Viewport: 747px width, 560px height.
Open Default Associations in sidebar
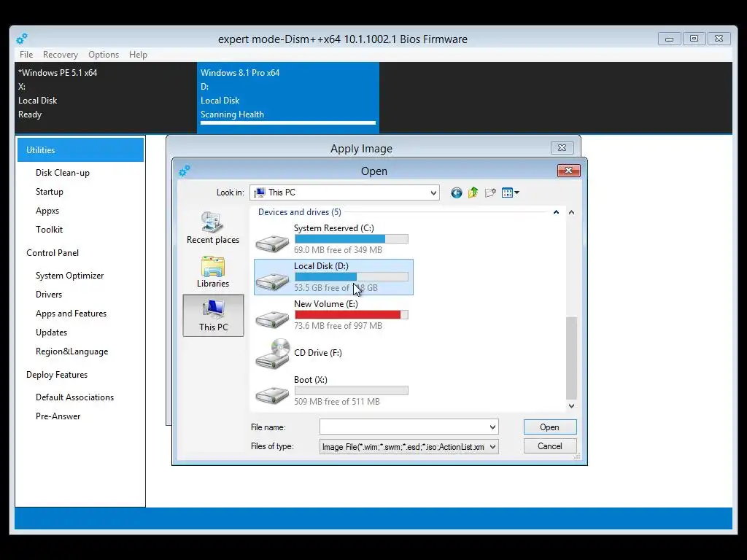74,397
